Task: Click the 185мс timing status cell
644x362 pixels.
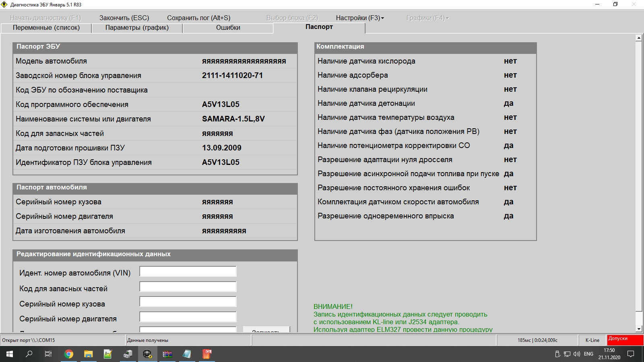Action: click(x=537, y=340)
